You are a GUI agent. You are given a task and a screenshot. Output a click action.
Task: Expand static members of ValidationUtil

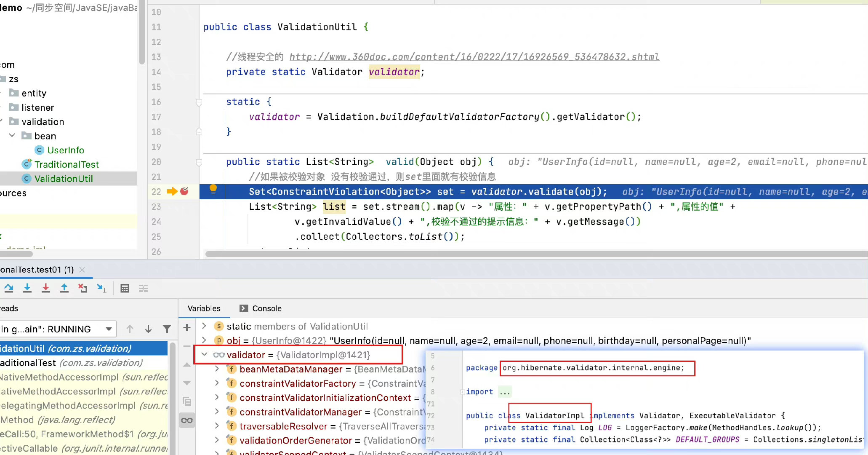(x=204, y=326)
